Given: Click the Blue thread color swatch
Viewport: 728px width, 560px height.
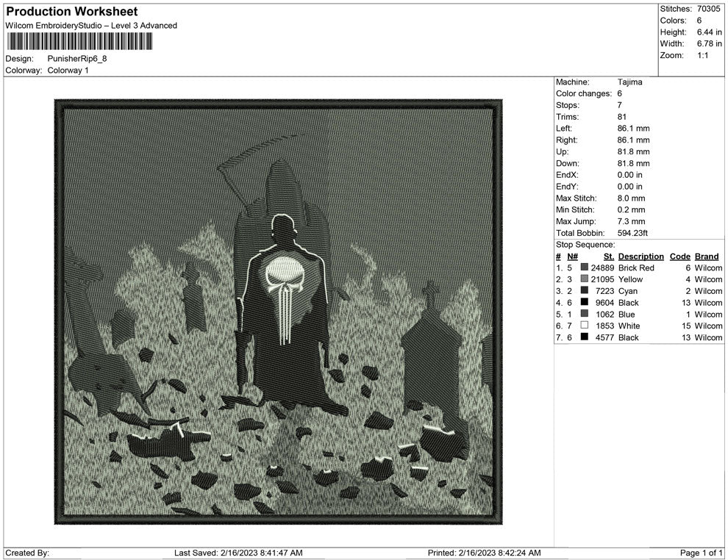Looking at the screenshot, I should (584, 314).
